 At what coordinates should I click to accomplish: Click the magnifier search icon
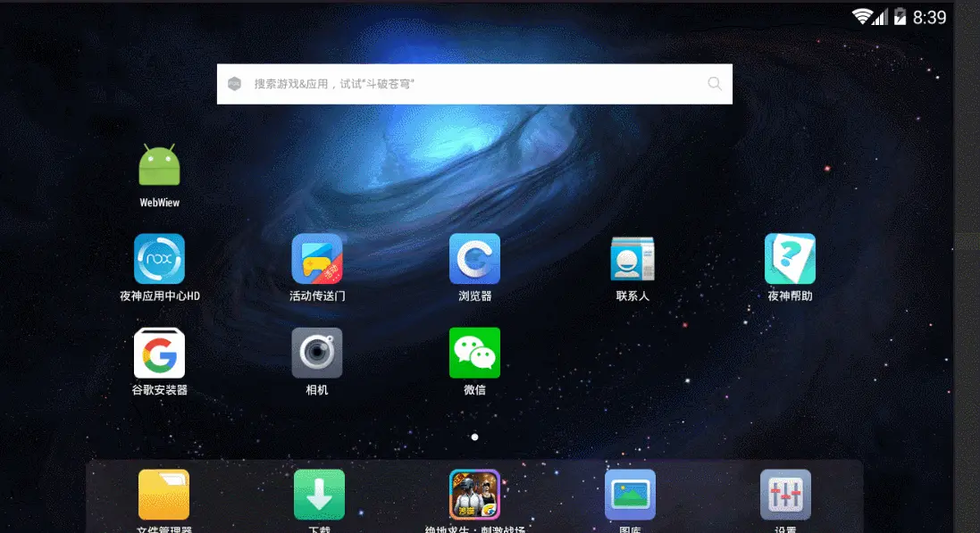tap(715, 84)
